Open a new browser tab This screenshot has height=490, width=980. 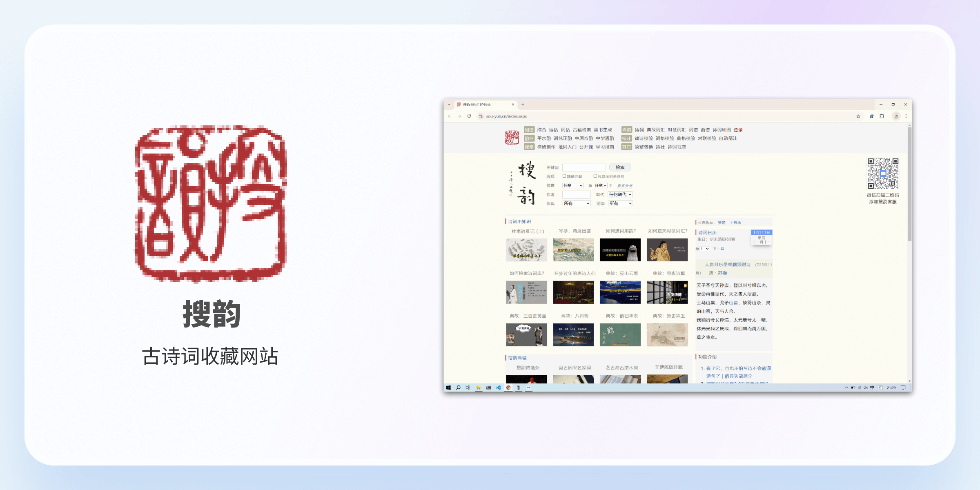(523, 105)
